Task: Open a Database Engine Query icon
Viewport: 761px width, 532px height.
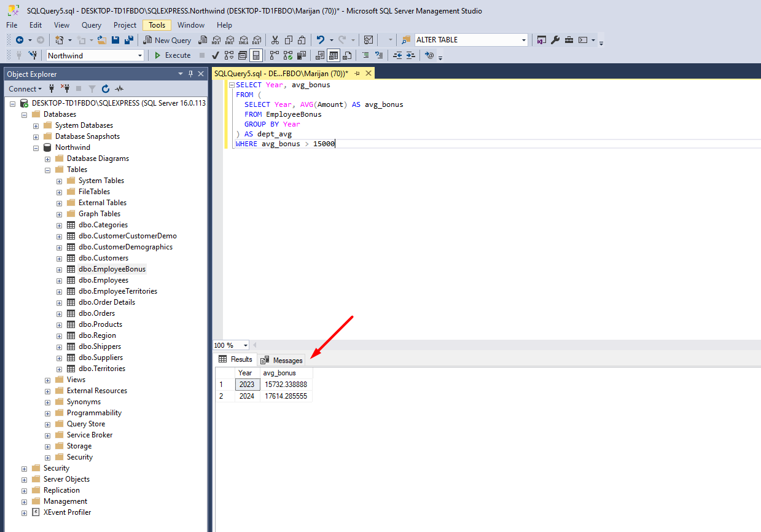Action: pyautogui.click(x=203, y=40)
